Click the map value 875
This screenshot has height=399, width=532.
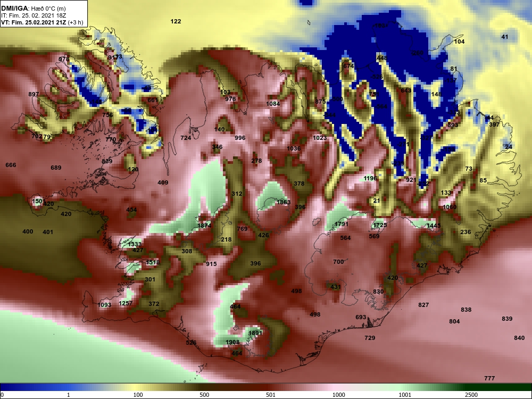(x=321, y=101)
